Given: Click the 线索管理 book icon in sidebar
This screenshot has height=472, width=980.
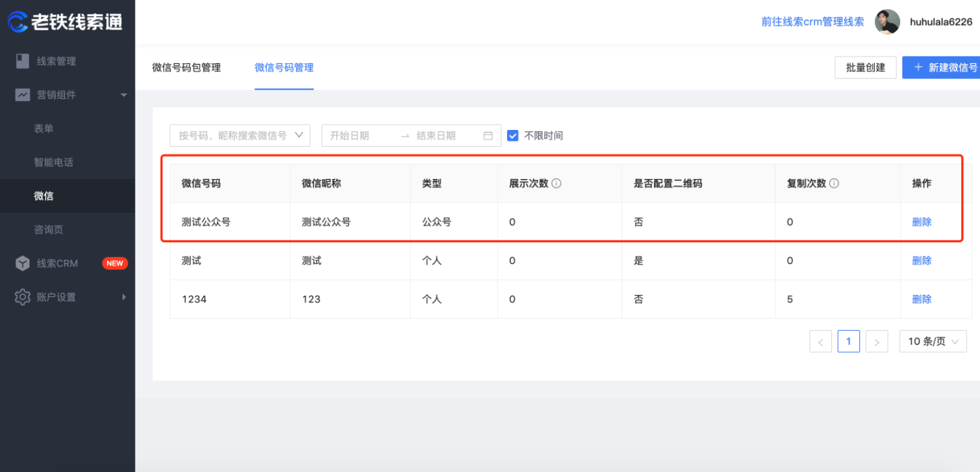Looking at the screenshot, I should click(23, 61).
